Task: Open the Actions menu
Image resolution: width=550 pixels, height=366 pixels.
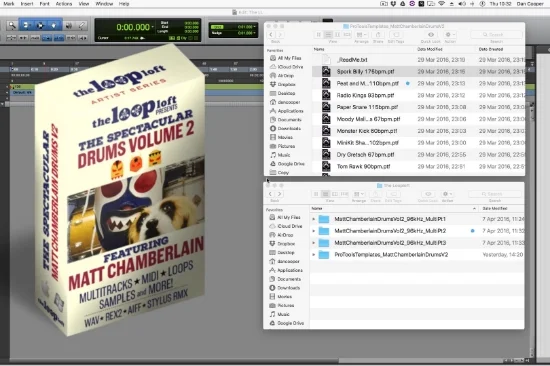Action: coord(64,4)
